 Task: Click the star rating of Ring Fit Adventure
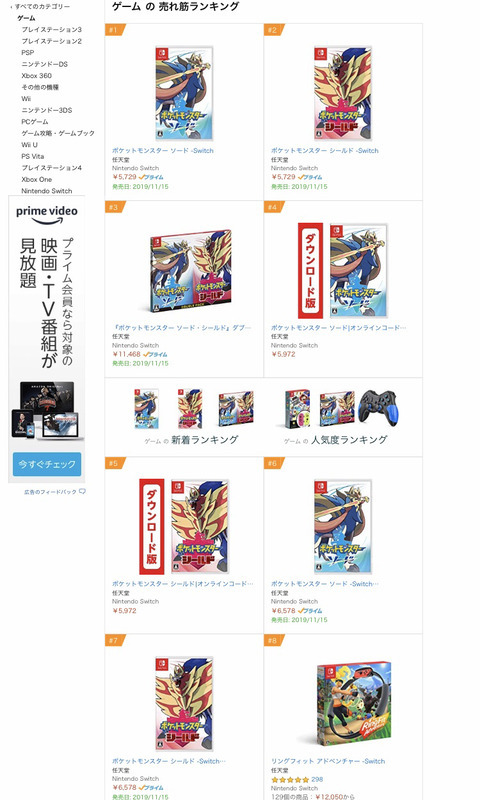click(290, 780)
